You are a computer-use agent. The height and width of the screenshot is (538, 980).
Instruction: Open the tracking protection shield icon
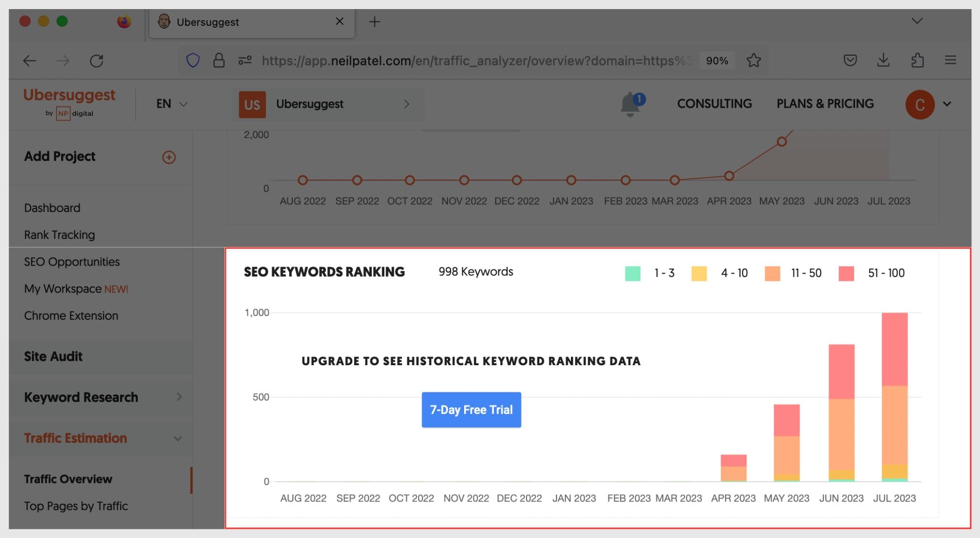(193, 60)
